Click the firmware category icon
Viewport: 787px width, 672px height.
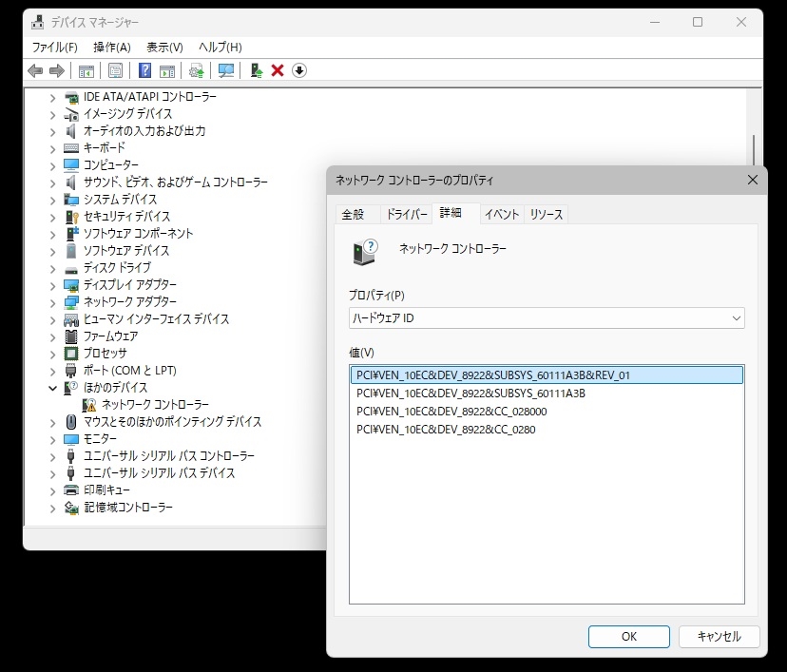click(71, 336)
